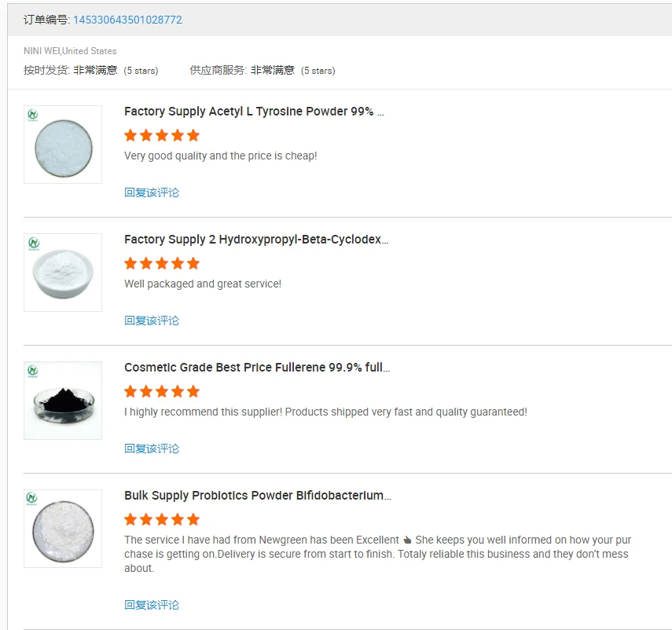The height and width of the screenshot is (630, 672).
Task: Click the Bifidobacterium probiotics powder thumbnail
Action: pyautogui.click(x=63, y=529)
